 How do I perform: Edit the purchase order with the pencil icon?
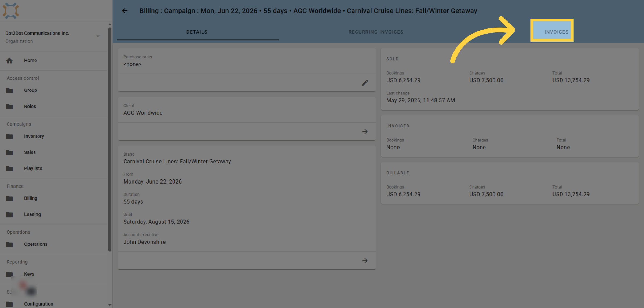pyautogui.click(x=365, y=83)
